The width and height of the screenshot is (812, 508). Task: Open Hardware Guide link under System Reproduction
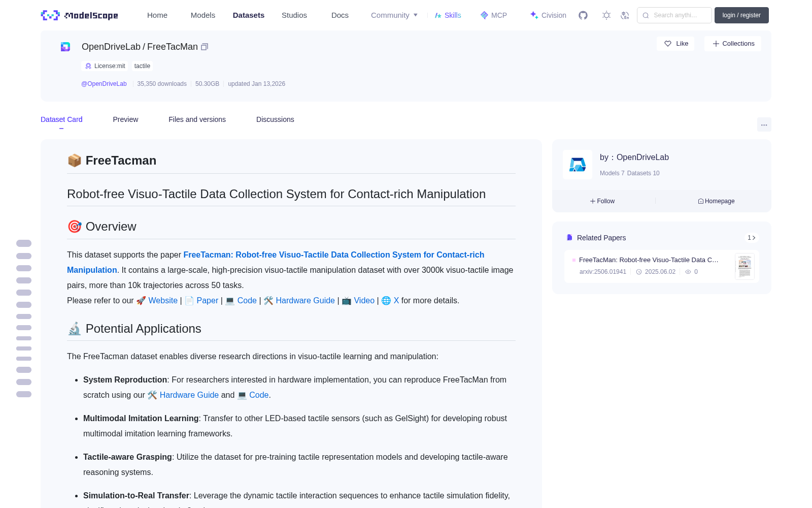[x=189, y=395]
